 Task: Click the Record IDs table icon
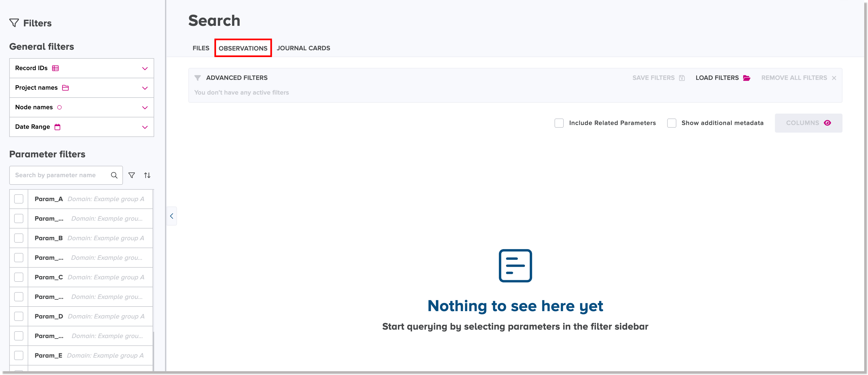pos(56,68)
